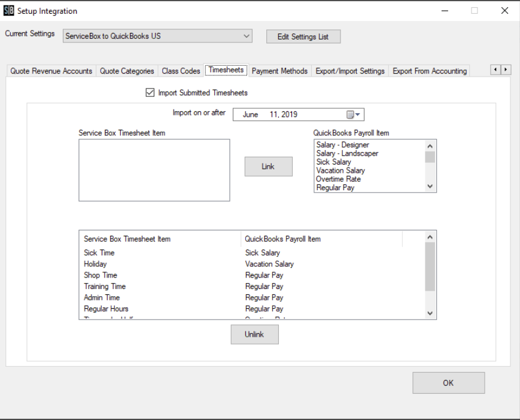Click the payroll item list scrollbar thumb
Screen dimensions: 520x420
pyautogui.click(x=430, y=157)
